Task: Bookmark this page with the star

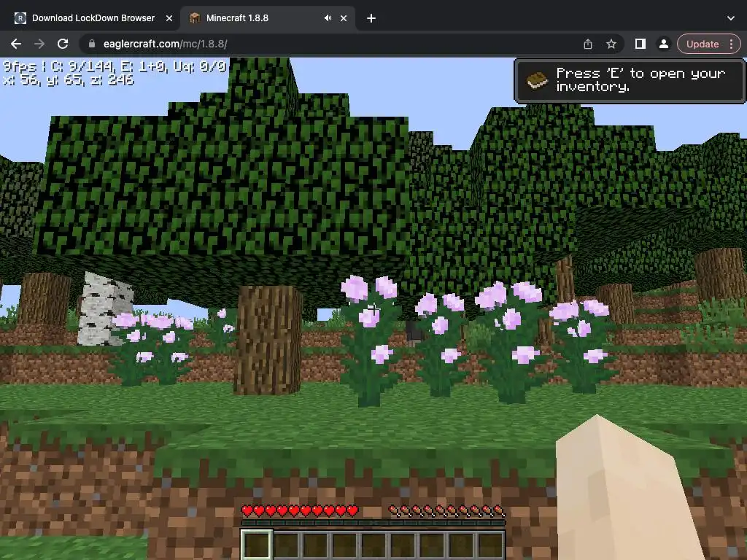Action: click(611, 44)
